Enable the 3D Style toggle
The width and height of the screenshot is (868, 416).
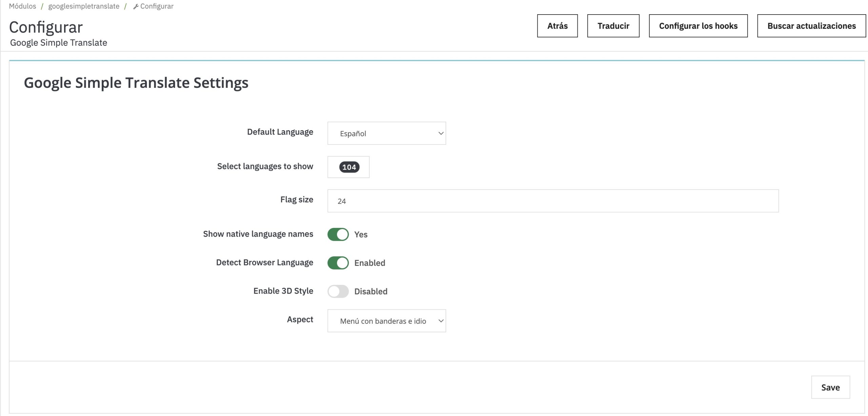338,291
